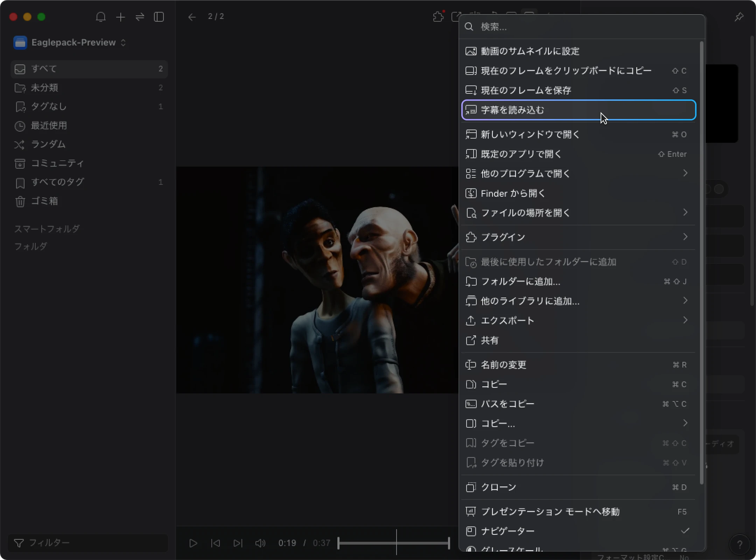Expand ファイルの場所を開く submenu
This screenshot has width=756, height=560.
point(579,213)
